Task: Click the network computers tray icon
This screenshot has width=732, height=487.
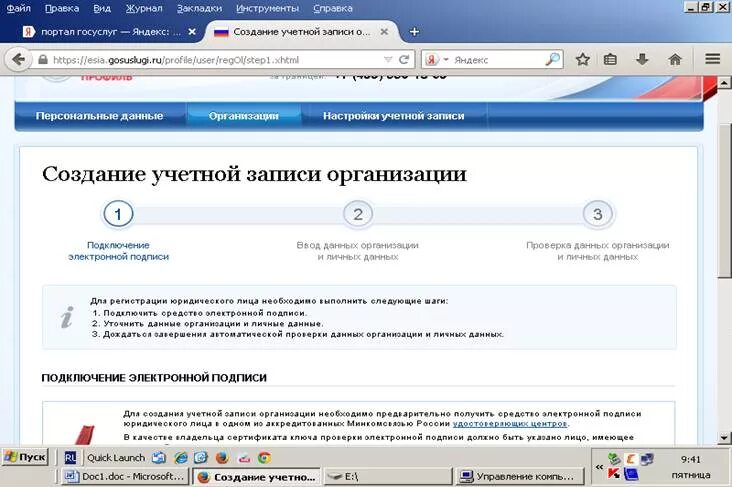Action: click(x=647, y=459)
